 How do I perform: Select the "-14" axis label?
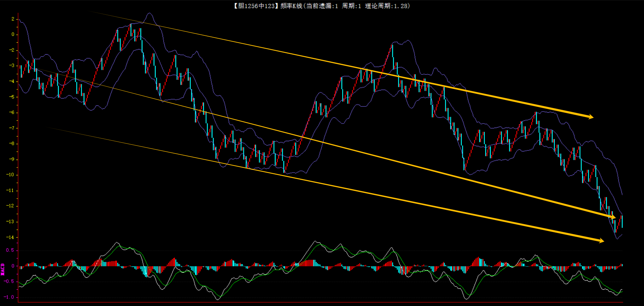11,237
